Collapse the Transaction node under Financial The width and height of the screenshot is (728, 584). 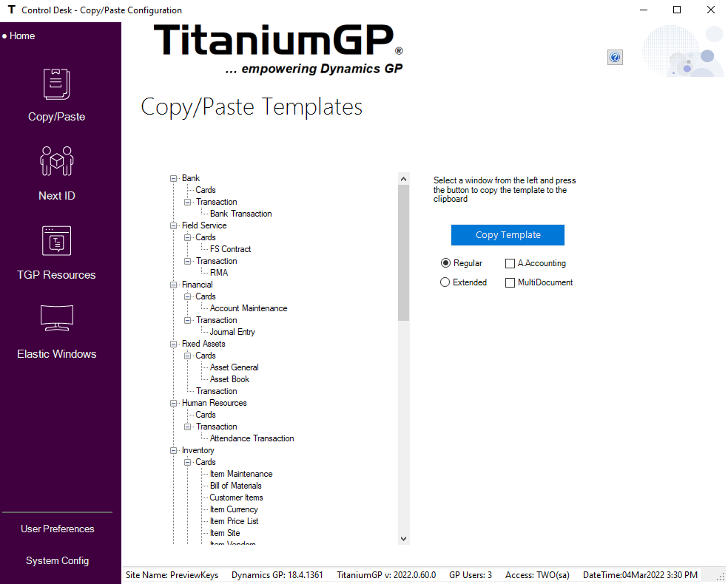point(188,320)
